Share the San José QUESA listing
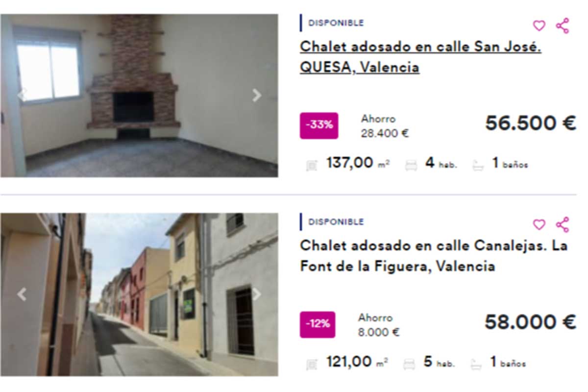Screen dimensions: 588x392 (x=563, y=25)
